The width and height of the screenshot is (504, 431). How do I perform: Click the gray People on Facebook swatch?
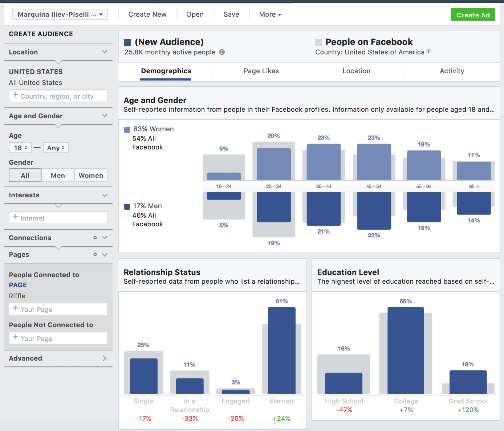(x=318, y=42)
